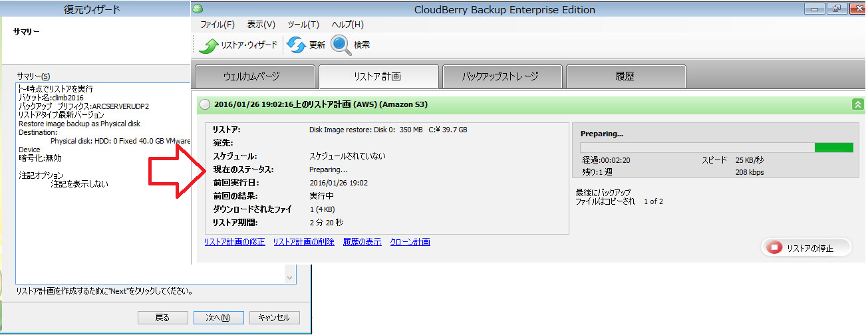The height and width of the screenshot is (335, 868).
Task: Click the 208 kbps value
Action: pyautogui.click(x=750, y=172)
